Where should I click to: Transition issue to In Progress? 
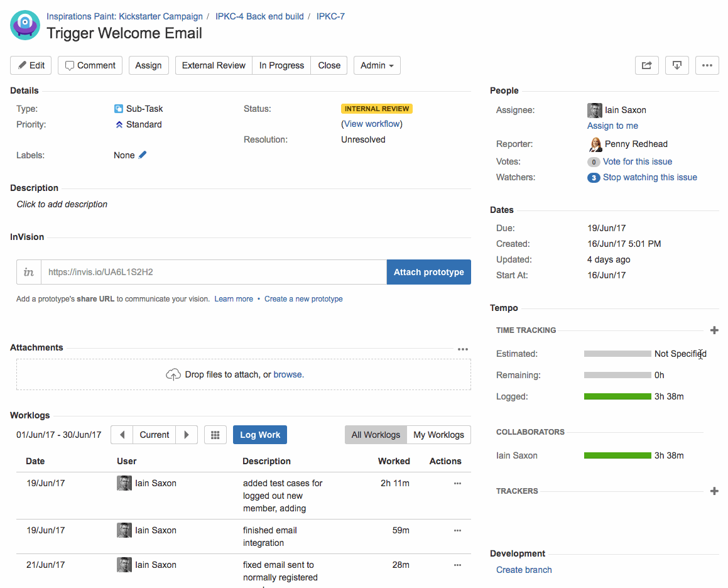[281, 65]
